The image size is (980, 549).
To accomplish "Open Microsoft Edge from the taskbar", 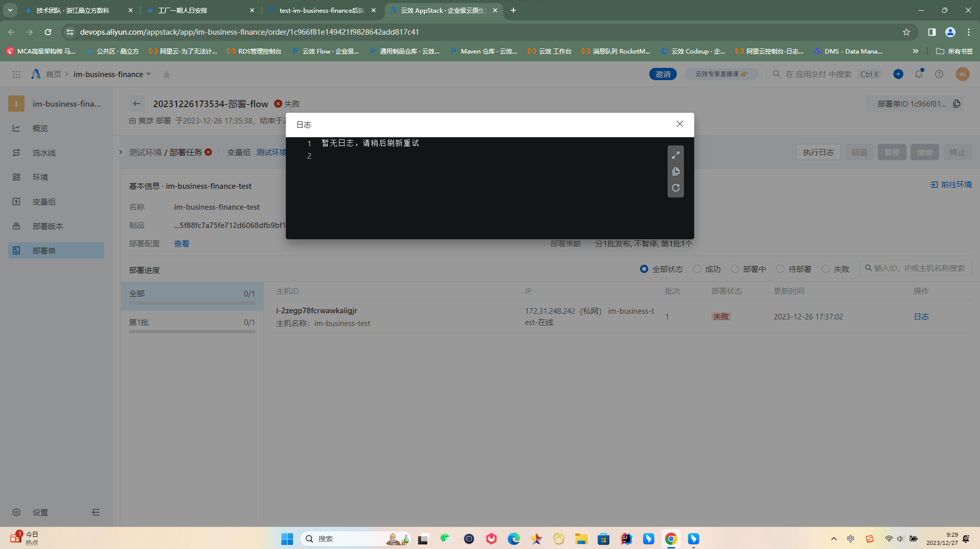I will point(514,539).
